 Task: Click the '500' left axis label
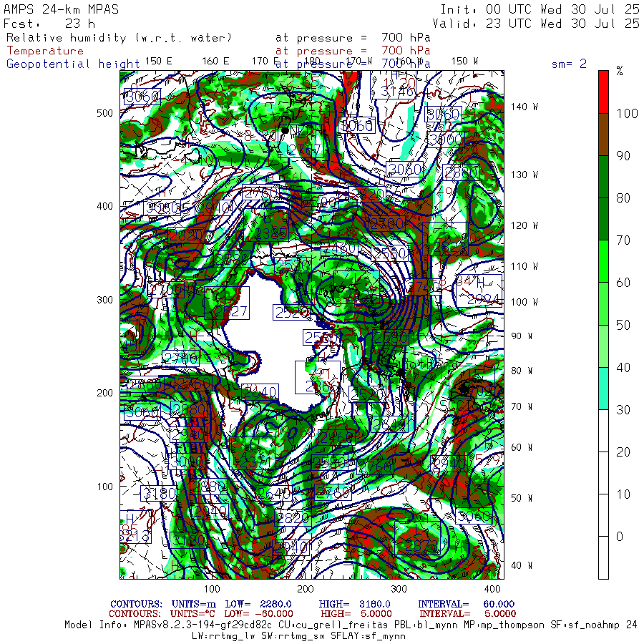tap(104, 113)
